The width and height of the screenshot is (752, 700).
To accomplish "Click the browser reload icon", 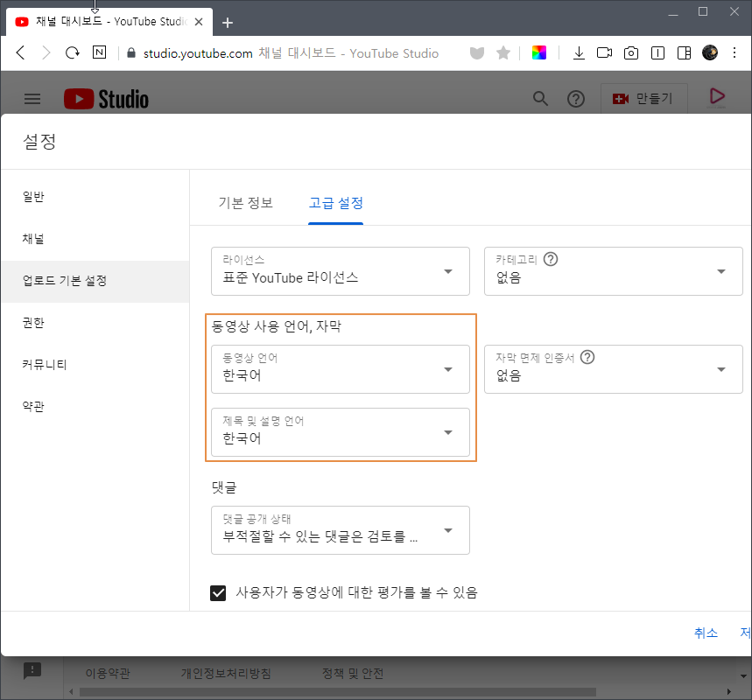I will [x=73, y=52].
